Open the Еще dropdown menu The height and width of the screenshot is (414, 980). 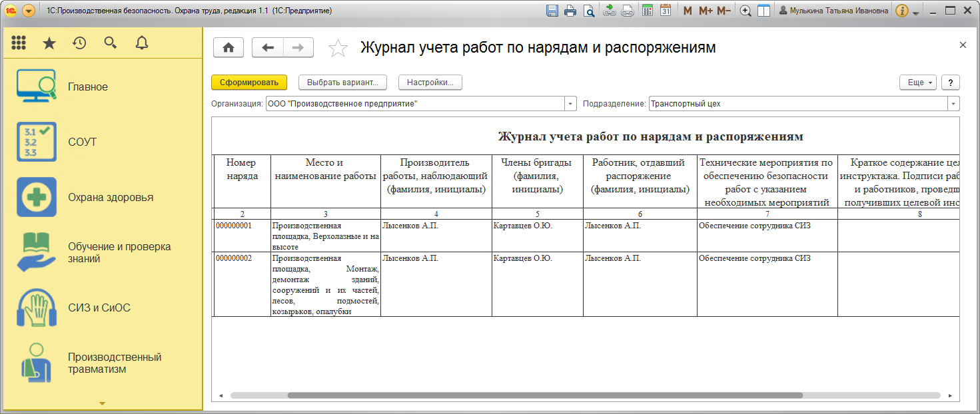[x=918, y=83]
